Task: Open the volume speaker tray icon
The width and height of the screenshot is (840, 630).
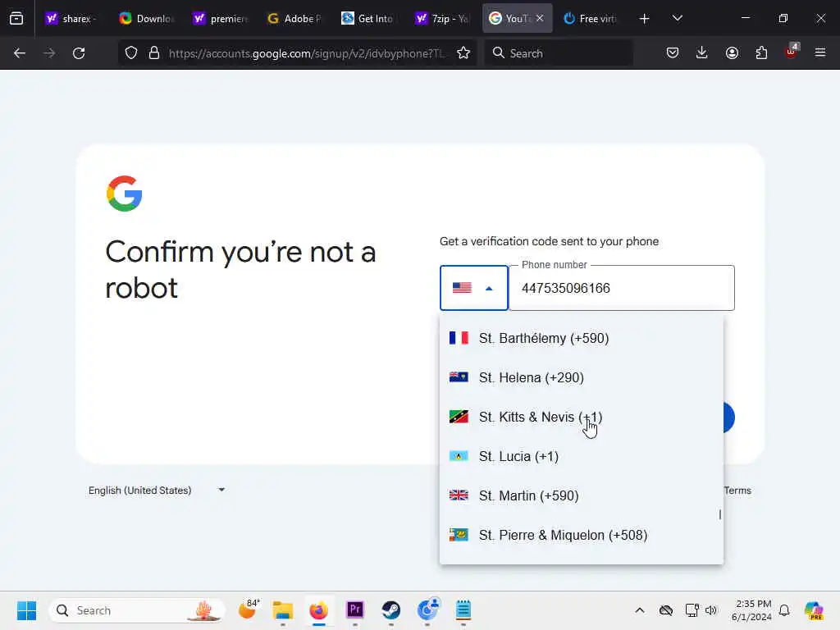Action: (711, 610)
